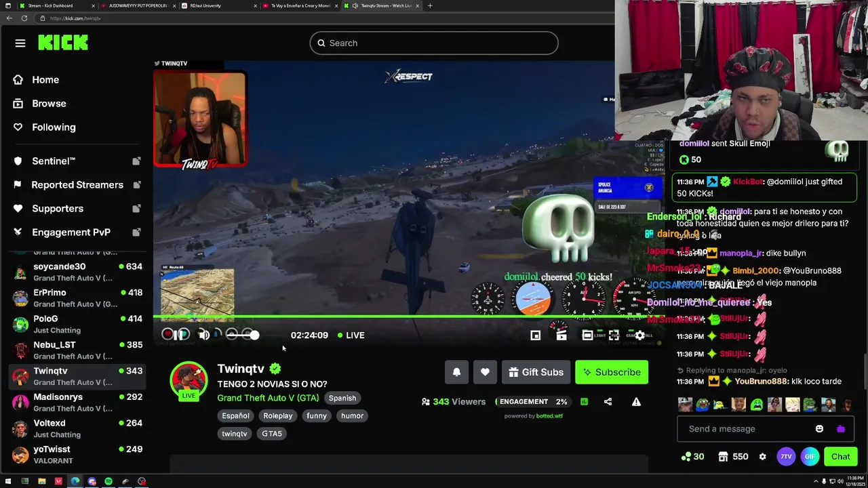Open the purple KICKs gift icon
Image resolution: width=868 pixels, height=488 pixels.
click(841, 429)
